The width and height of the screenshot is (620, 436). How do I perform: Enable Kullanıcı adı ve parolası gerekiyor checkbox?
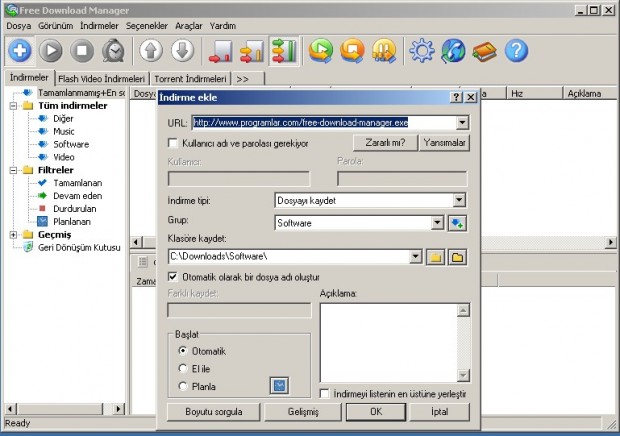click(173, 143)
